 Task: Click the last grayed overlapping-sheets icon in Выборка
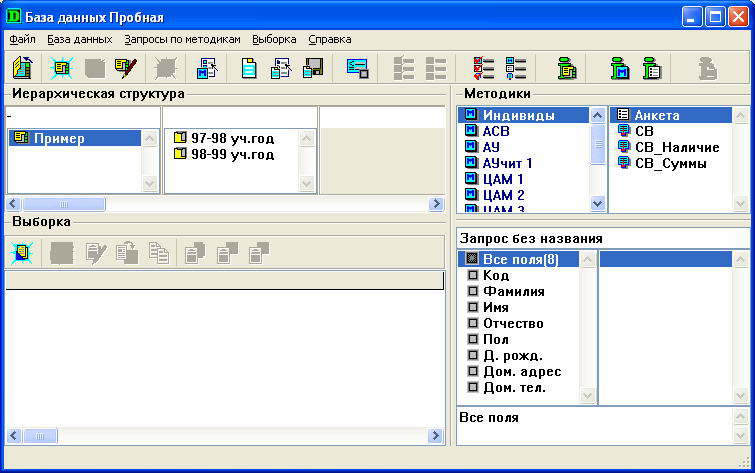pyautogui.click(x=259, y=252)
